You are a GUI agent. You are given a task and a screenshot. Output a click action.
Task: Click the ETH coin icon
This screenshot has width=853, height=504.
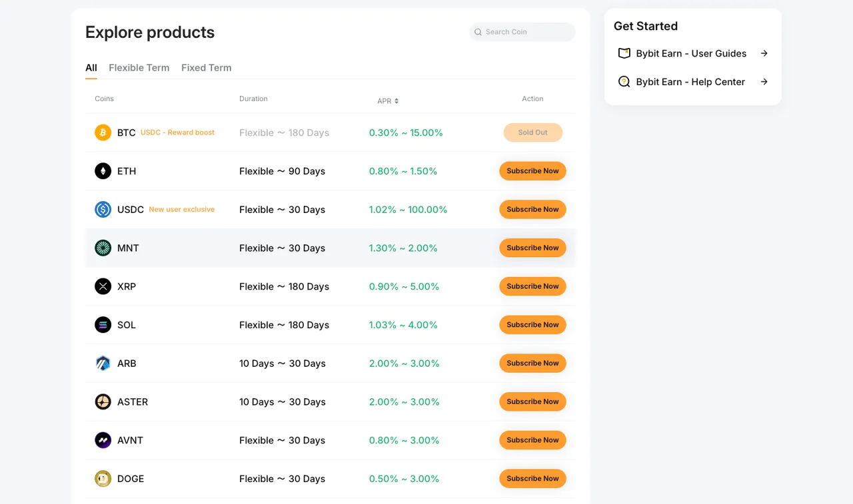103,171
